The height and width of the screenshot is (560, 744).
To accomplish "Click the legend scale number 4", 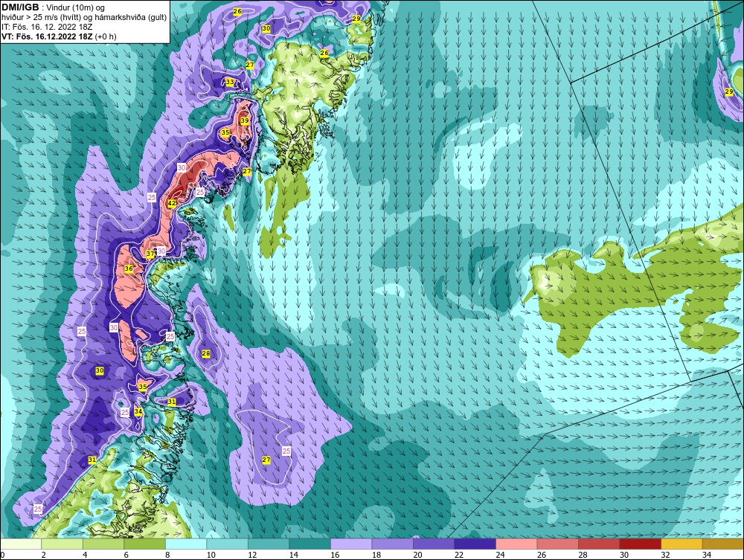I will [85, 555].
